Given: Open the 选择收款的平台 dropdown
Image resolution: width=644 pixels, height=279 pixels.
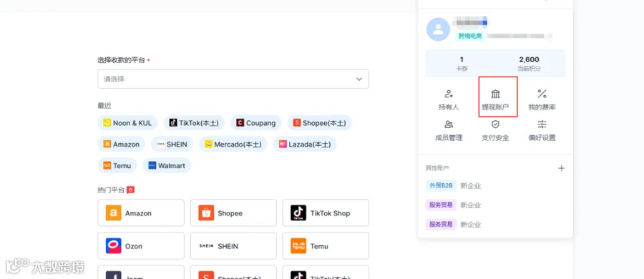Looking at the screenshot, I should click(233, 79).
